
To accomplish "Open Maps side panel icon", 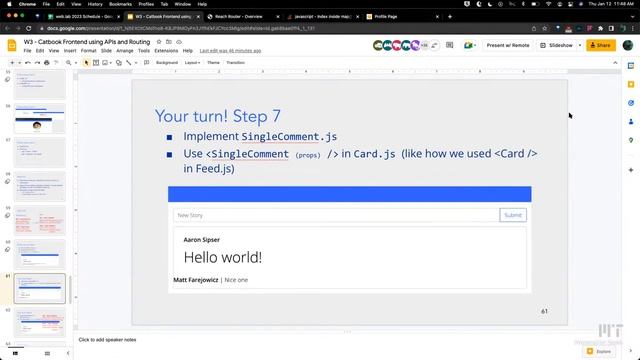I will [x=631, y=140].
